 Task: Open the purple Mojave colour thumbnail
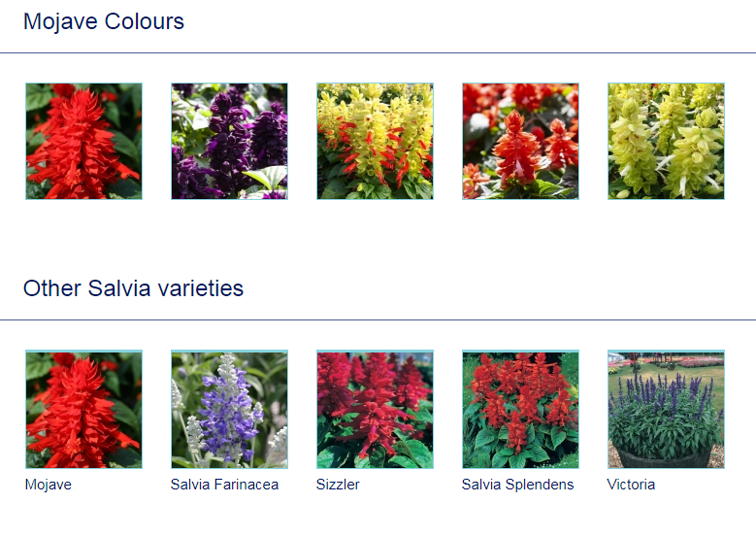tap(229, 141)
